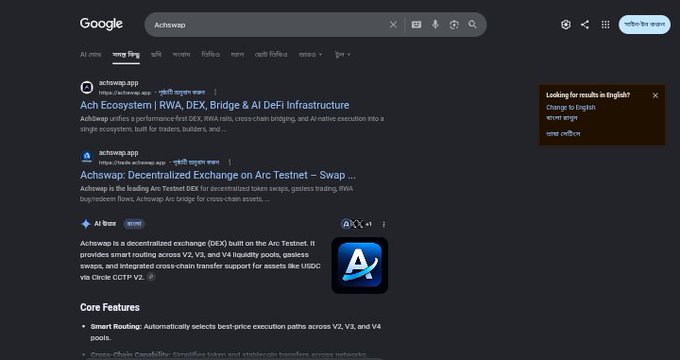Image resolution: width=680 pixels, height=360 pixels.
Task: Open language settings link in the English prompt
Action: pos(563,134)
